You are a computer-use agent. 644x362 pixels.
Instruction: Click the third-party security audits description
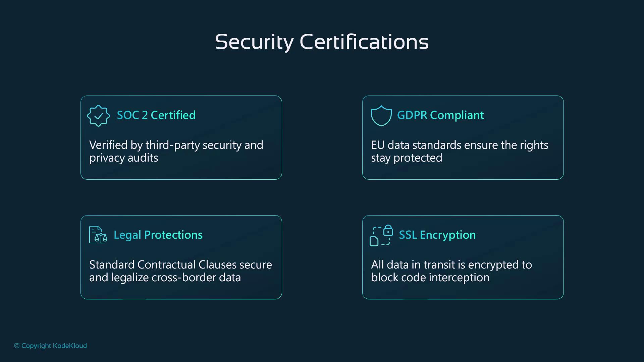point(176,152)
